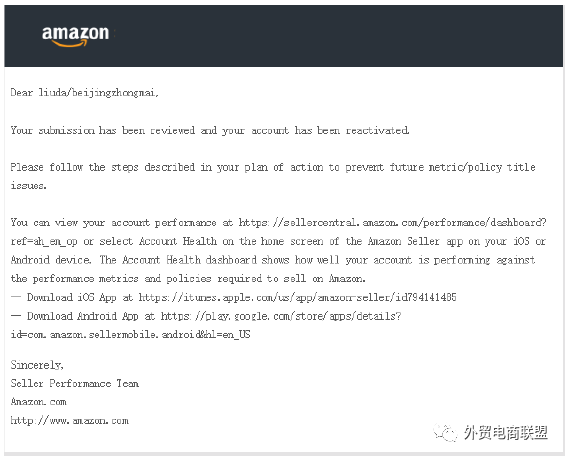Screen dimensions: 565x458
Task: Open the http://www.amazon.com link
Action: [70, 421]
